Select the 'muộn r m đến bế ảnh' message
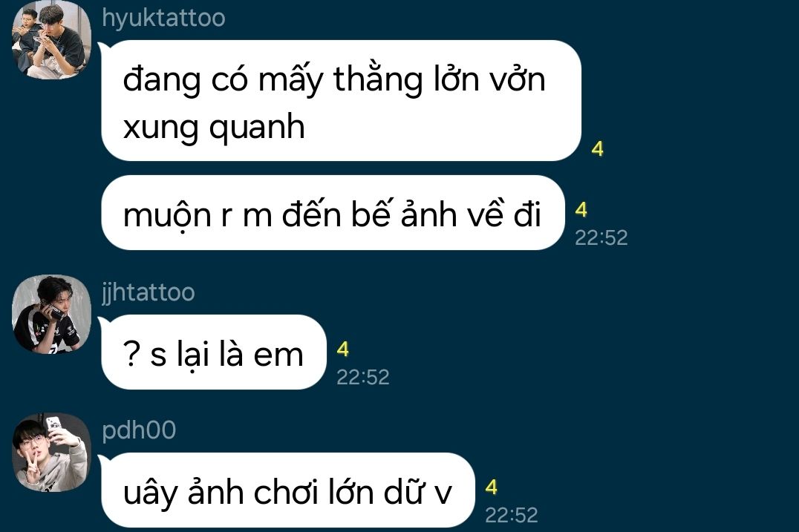Image resolution: width=799 pixels, height=532 pixels. (x=333, y=213)
